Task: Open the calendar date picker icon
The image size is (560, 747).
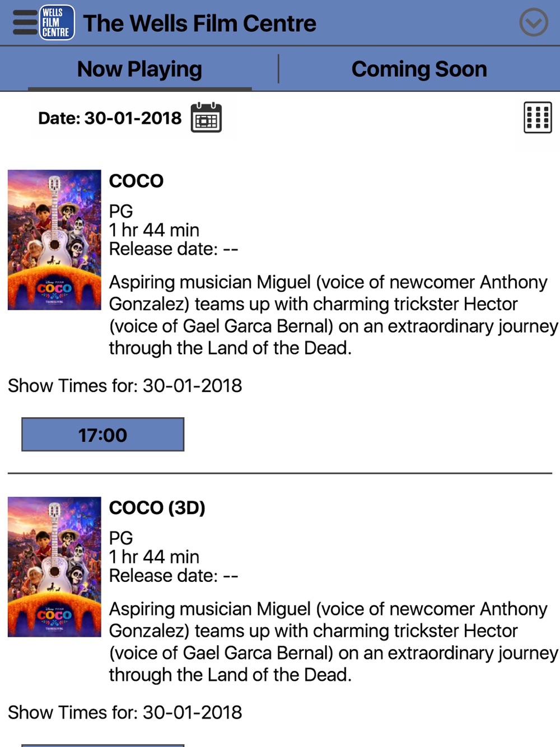Action: (x=206, y=118)
